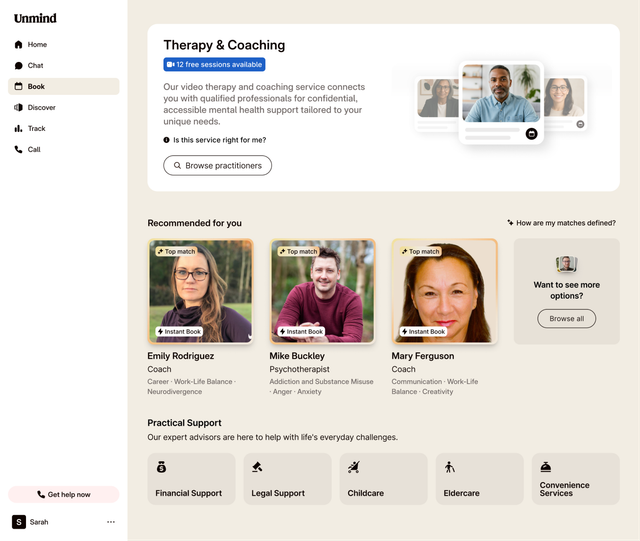Screen dimensions: 640x541
Task: Click the Unmind logo
Action: pos(35,18)
